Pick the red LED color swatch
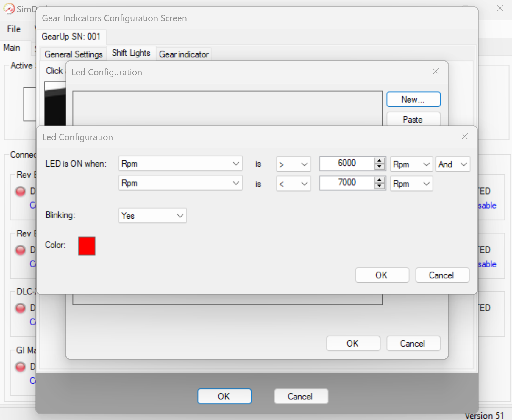Viewport: 512px width, 420px height. click(x=87, y=246)
